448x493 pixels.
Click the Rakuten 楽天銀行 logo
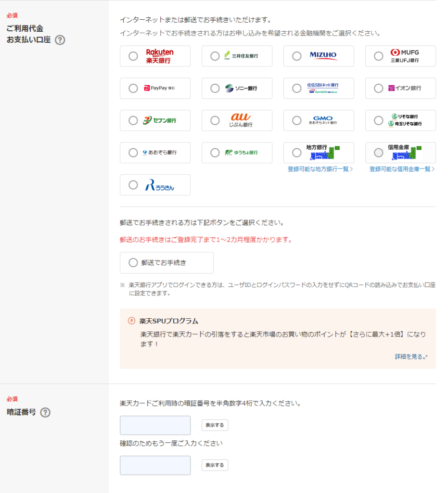(160, 56)
